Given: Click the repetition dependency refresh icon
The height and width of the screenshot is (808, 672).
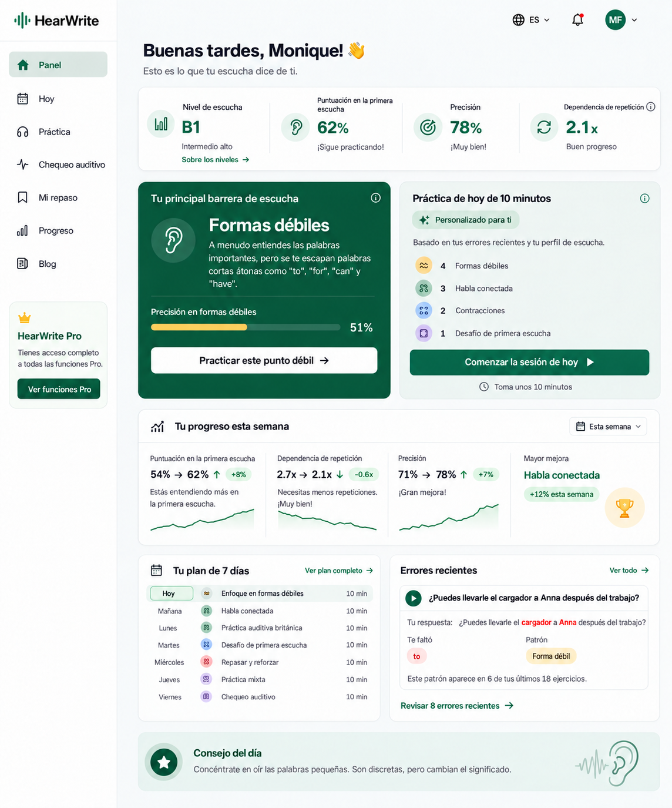Looking at the screenshot, I should 544,127.
